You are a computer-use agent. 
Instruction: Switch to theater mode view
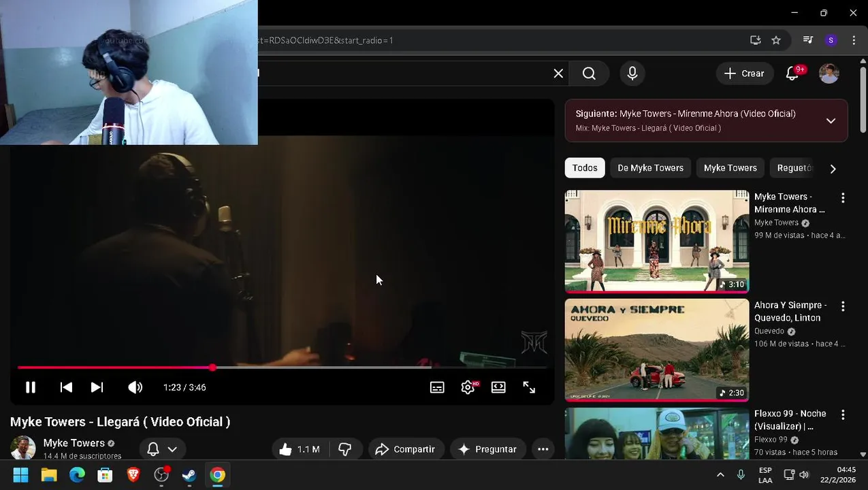tap(498, 387)
